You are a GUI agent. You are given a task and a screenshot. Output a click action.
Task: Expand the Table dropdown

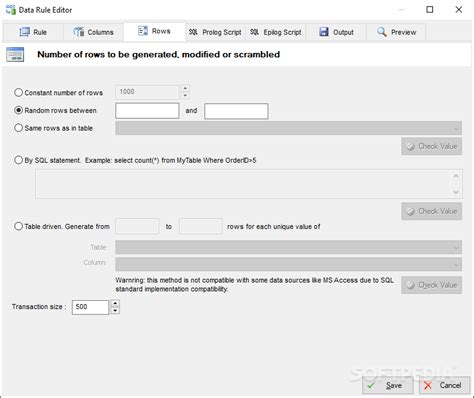456,247
